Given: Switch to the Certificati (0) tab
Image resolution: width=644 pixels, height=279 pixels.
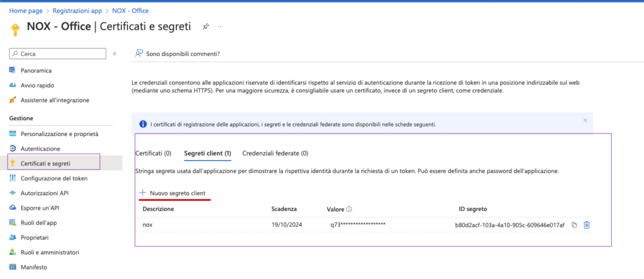Looking at the screenshot, I should click(x=153, y=154).
